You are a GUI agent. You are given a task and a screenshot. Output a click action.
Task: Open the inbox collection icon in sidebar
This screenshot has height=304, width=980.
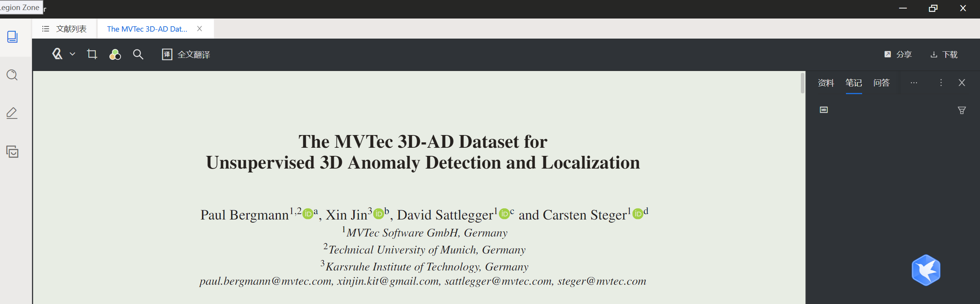(x=12, y=152)
